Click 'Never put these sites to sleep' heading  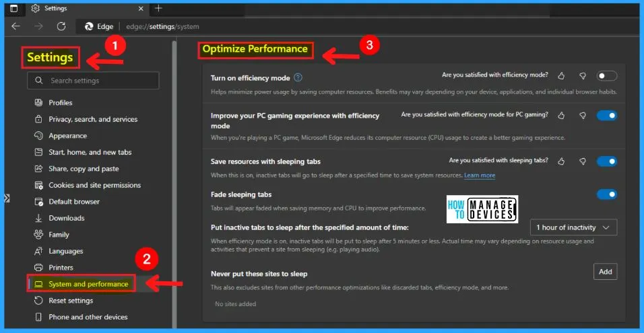[259, 274]
